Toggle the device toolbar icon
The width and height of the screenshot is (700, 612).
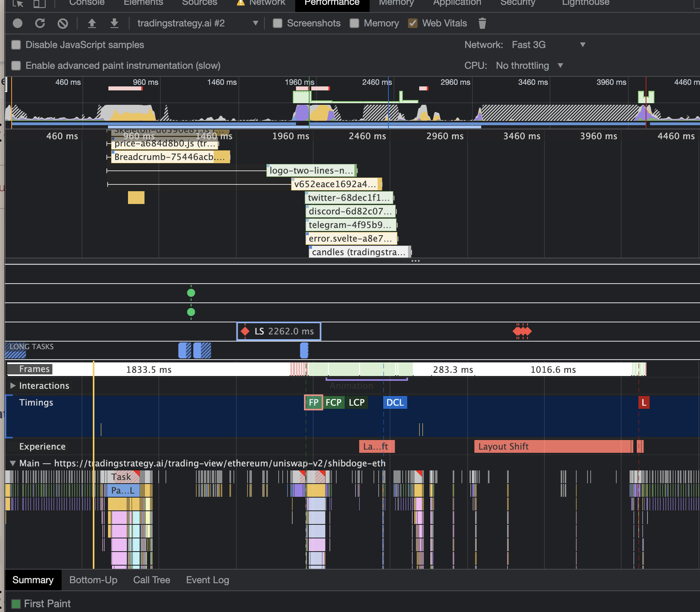click(39, 3)
